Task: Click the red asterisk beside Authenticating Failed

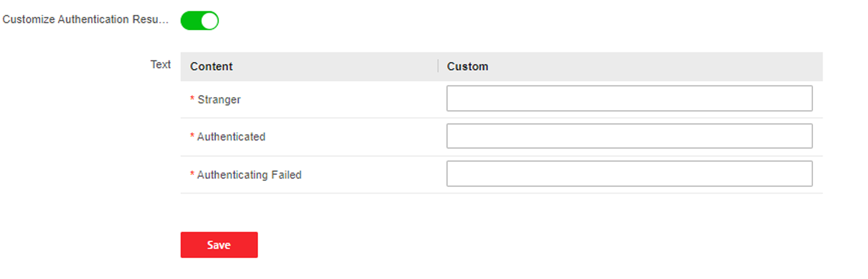Action: 192,173
